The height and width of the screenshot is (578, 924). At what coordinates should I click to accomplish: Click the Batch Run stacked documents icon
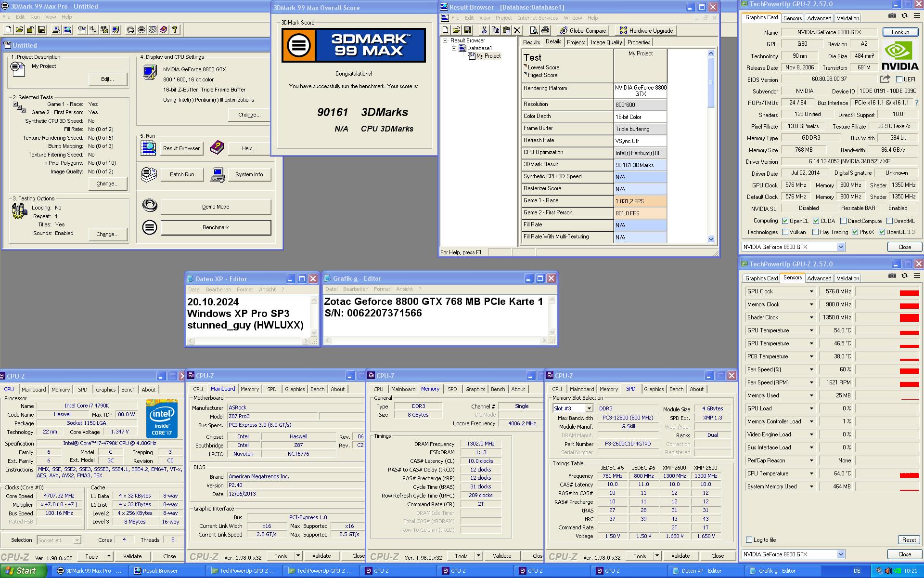[149, 174]
